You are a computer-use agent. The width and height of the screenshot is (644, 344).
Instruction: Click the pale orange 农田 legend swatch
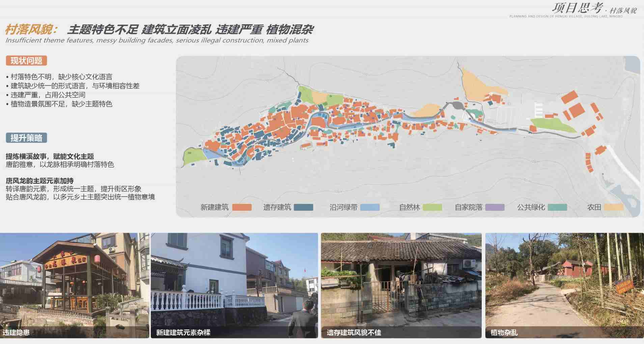[614, 207]
